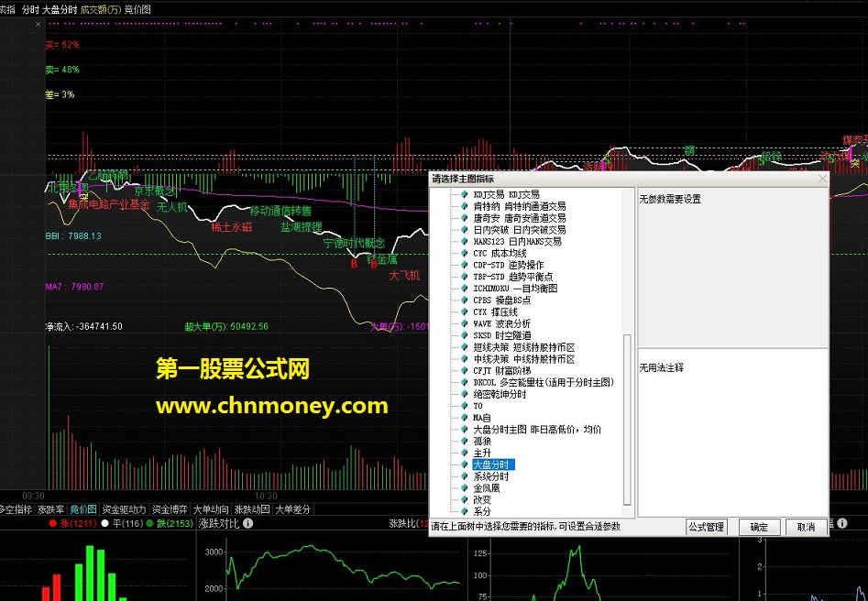Close the small chart panel with the X icon
The height and width of the screenshot is (601, 868).
(x=38, y=25)
